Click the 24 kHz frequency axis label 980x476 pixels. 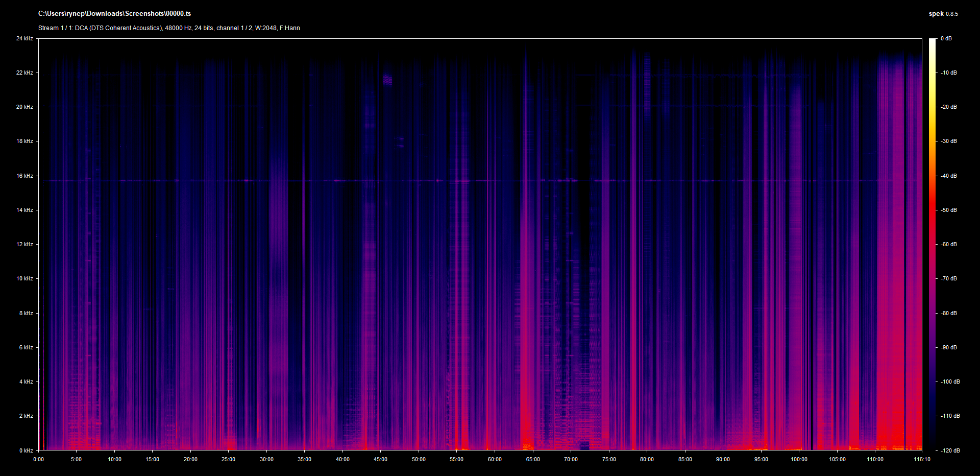(24, 38)
